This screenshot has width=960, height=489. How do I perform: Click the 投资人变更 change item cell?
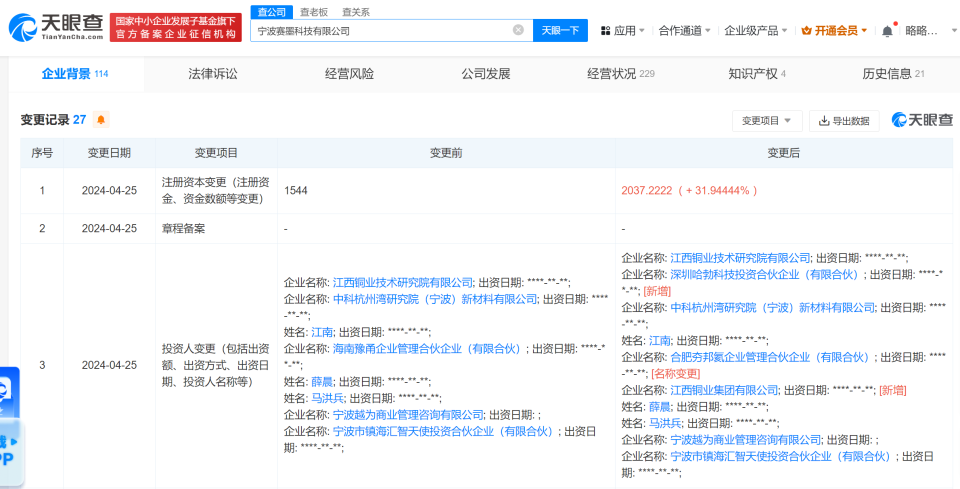pos(216,365)
